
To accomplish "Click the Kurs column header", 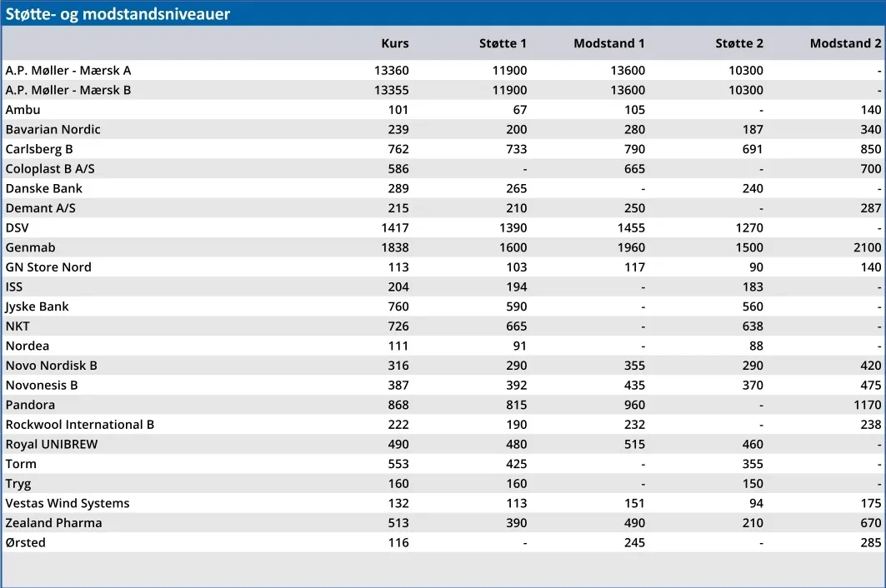I will tap(394, 43).
